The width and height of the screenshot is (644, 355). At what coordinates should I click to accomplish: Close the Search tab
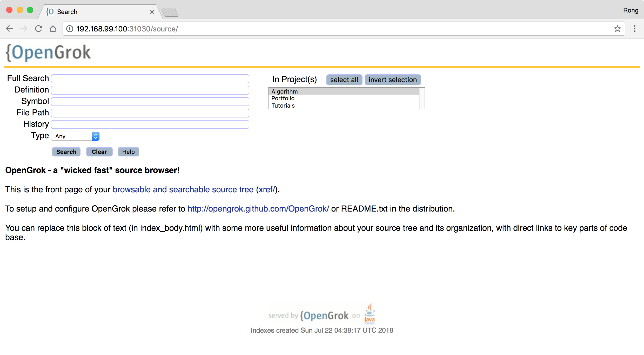[152, 12]
